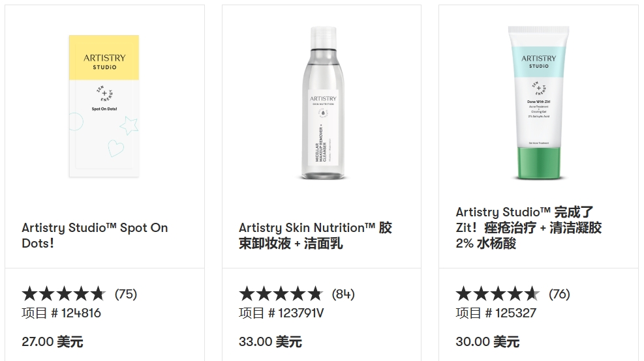Click the 27.00 美元 price
The width and height of the screenshot is (644, 361).
pos(52,341)
